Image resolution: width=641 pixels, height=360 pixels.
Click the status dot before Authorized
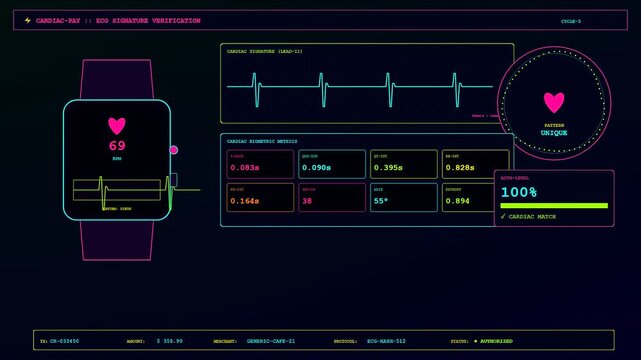coord(475,341)
